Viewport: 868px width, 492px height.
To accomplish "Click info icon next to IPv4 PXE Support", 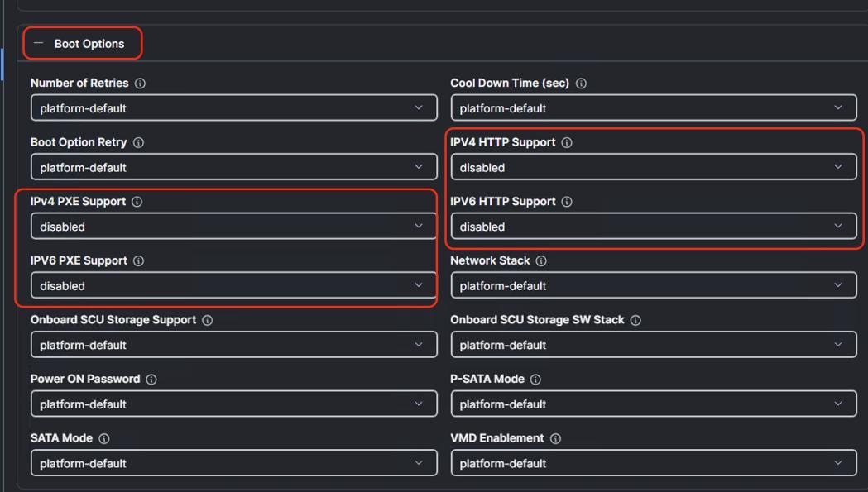I will coord(137,202).
